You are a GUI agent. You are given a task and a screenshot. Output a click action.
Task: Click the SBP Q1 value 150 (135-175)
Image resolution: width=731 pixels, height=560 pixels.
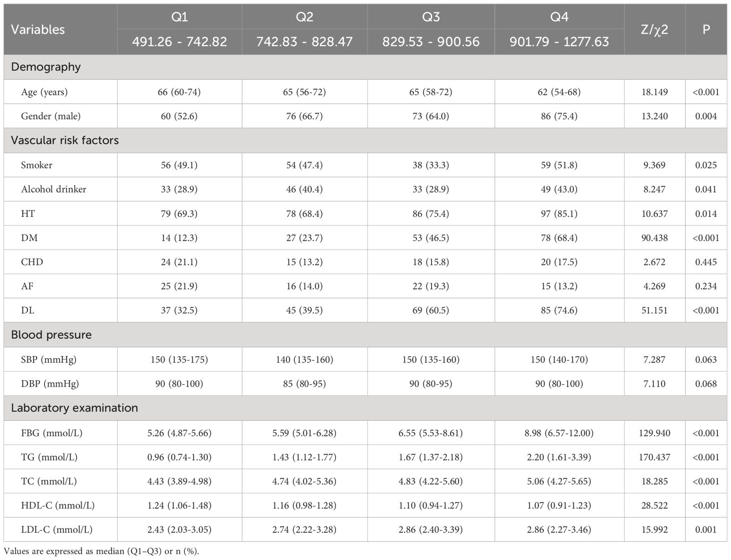[x=179, y=360]
